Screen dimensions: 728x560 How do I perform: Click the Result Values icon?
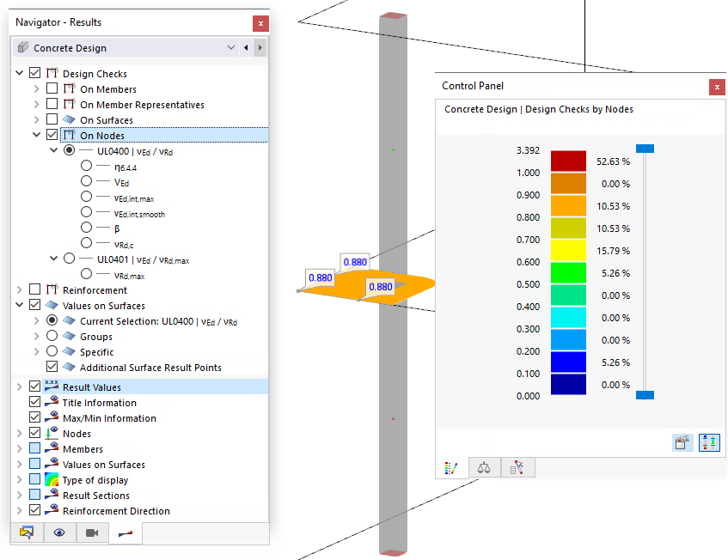pos(52,386)
